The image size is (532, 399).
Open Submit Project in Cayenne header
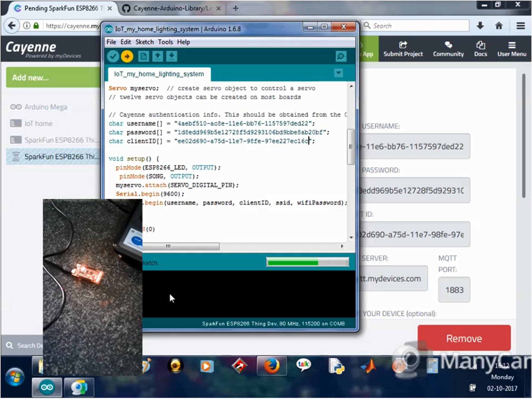click(403, 49)
